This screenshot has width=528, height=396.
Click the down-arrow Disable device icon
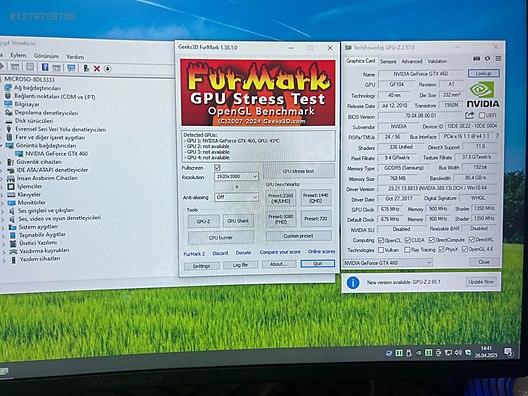coord(107,69)
